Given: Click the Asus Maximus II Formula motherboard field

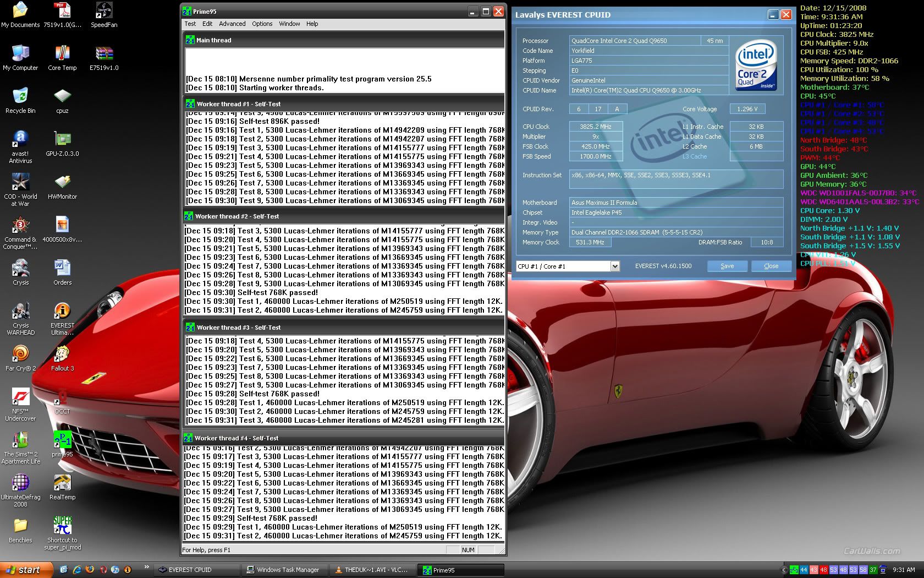Looking at the screenshot, I should coord(676,203).
